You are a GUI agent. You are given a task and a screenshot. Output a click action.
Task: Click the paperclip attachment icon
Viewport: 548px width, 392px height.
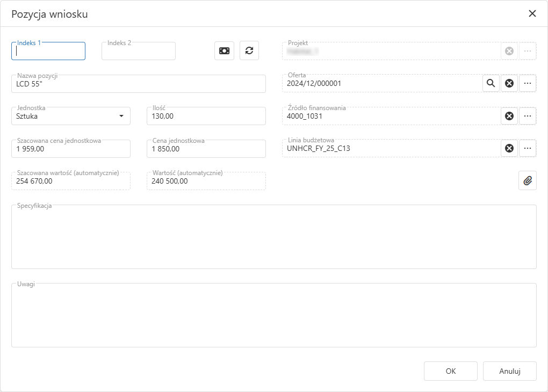click(528, 181)
